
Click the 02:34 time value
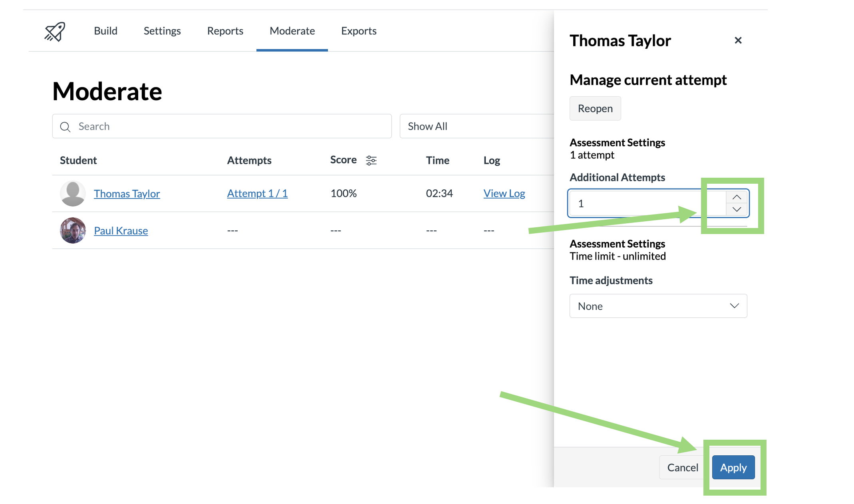coord(439,193)
